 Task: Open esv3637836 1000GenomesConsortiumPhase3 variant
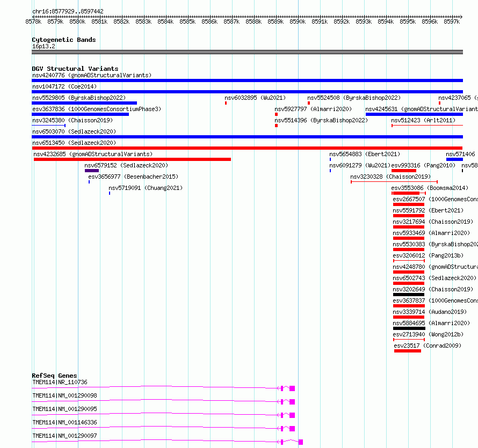[x=97, y=109]
